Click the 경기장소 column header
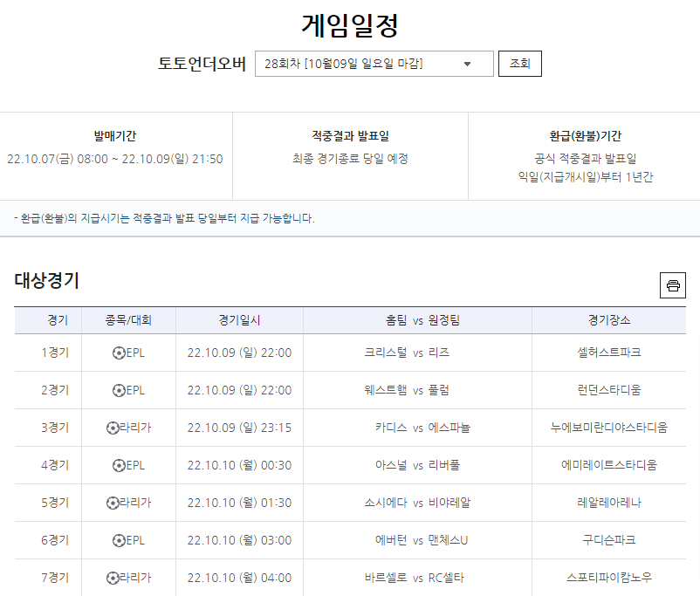The image size is (700, 596). click(609, 320)
